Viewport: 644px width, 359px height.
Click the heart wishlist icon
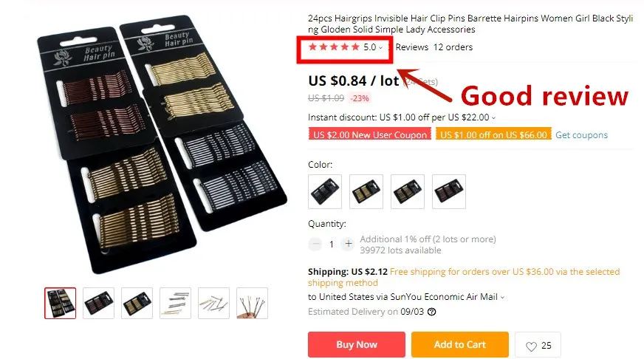(x=531, y=346)
